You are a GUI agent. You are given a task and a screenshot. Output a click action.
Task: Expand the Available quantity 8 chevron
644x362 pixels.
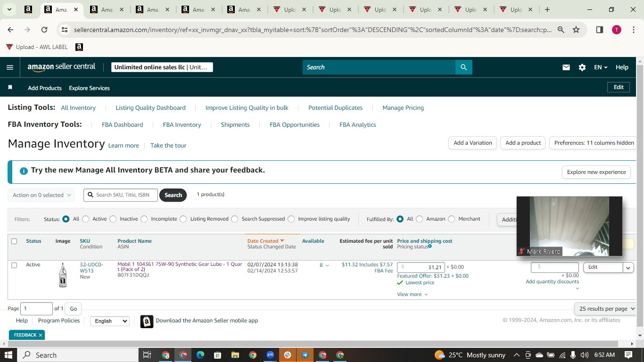click(x=328, y=265)
